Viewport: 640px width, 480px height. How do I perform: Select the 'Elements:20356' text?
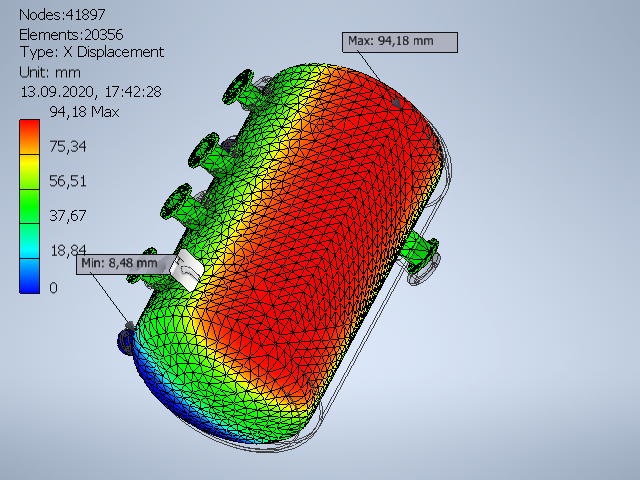coord(71,35)
